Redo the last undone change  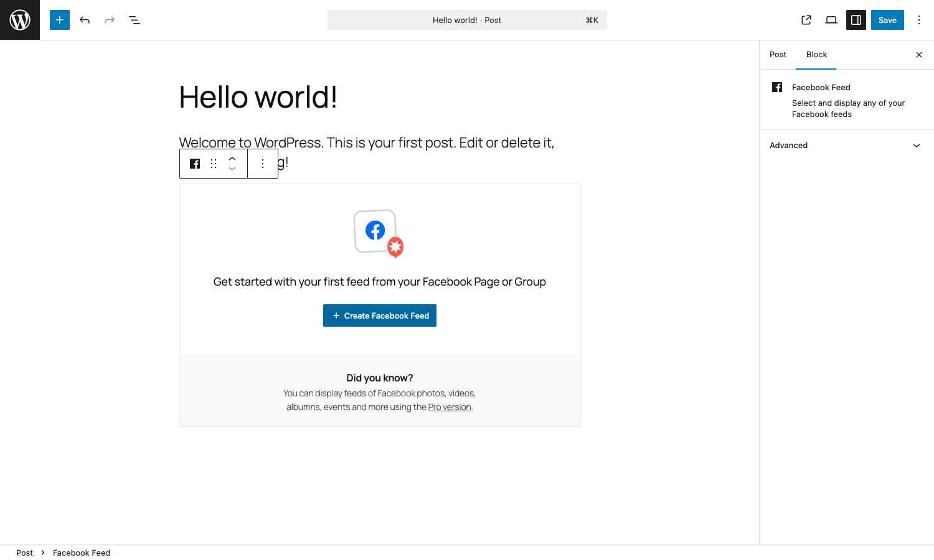(110, 20)
